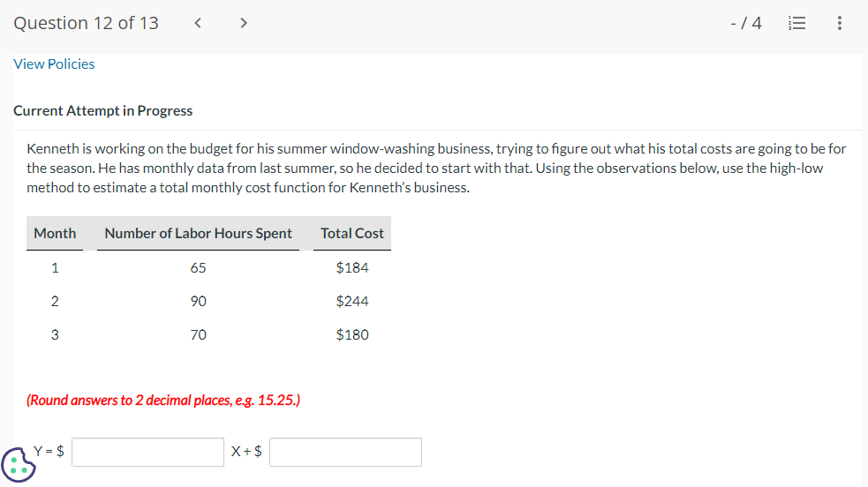The width and height of the screenshot is (868, 487).
Task: Click the score indicator "- / 4"
Action: (x=747, y=24)
